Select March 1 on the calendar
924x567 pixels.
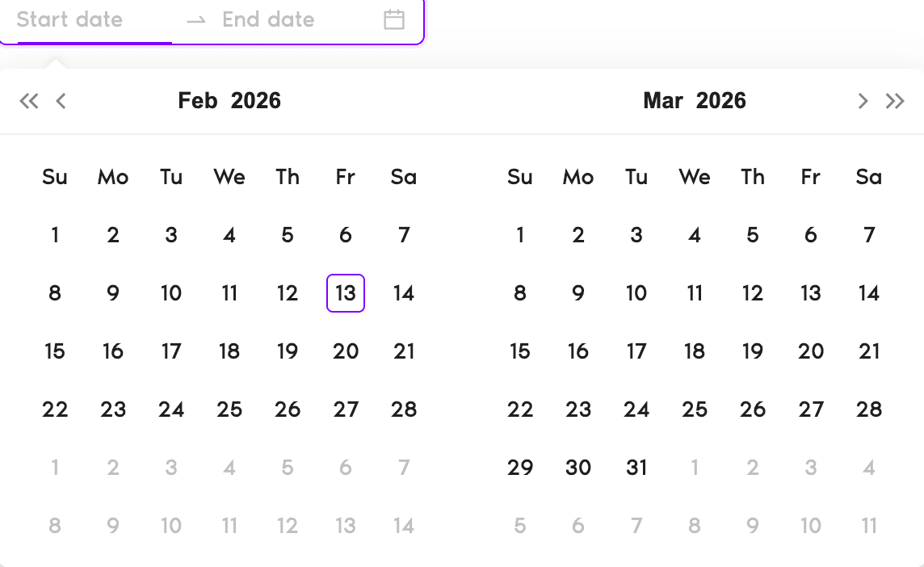520,235
